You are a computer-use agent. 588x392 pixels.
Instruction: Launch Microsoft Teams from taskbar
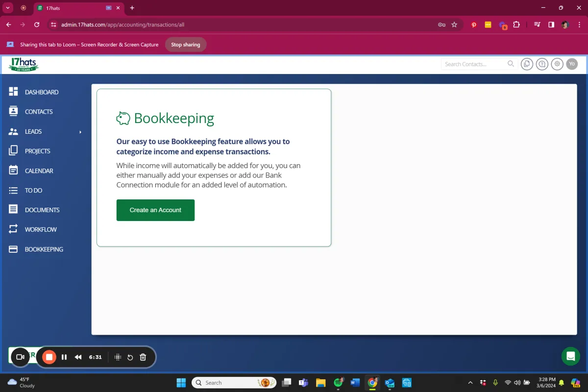pyautogui.click(x=304, y=383)
